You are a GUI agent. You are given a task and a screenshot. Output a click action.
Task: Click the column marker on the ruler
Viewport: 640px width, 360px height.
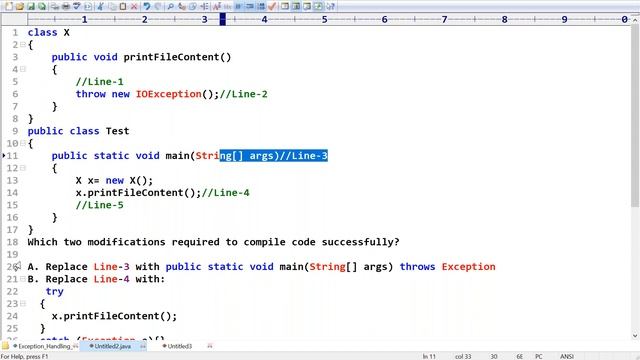223,19
